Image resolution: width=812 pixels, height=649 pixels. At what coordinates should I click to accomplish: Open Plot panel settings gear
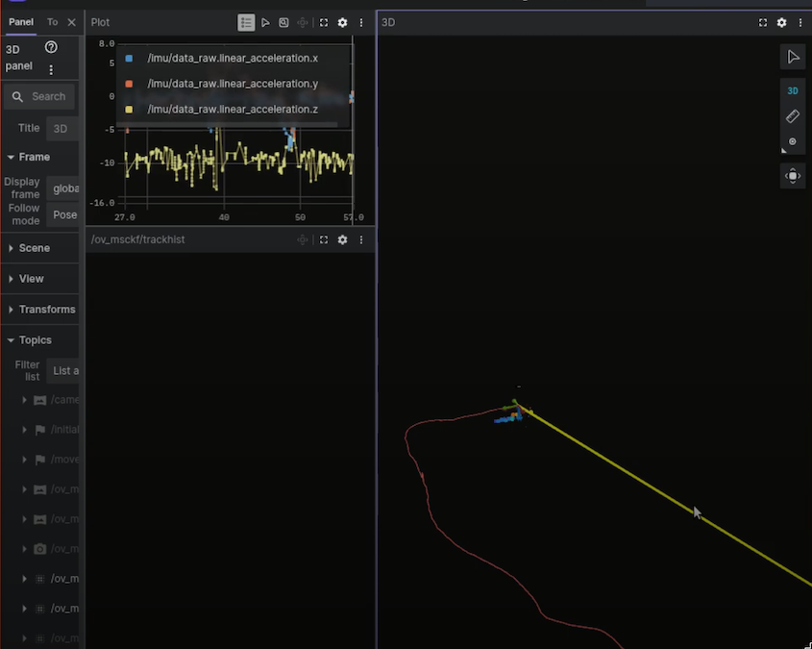coord(342,23)
